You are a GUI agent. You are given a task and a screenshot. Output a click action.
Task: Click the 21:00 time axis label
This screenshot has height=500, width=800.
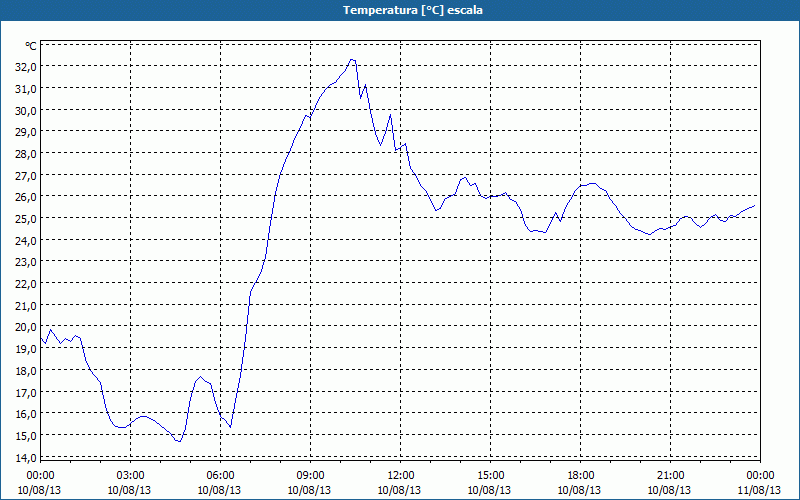670,476
